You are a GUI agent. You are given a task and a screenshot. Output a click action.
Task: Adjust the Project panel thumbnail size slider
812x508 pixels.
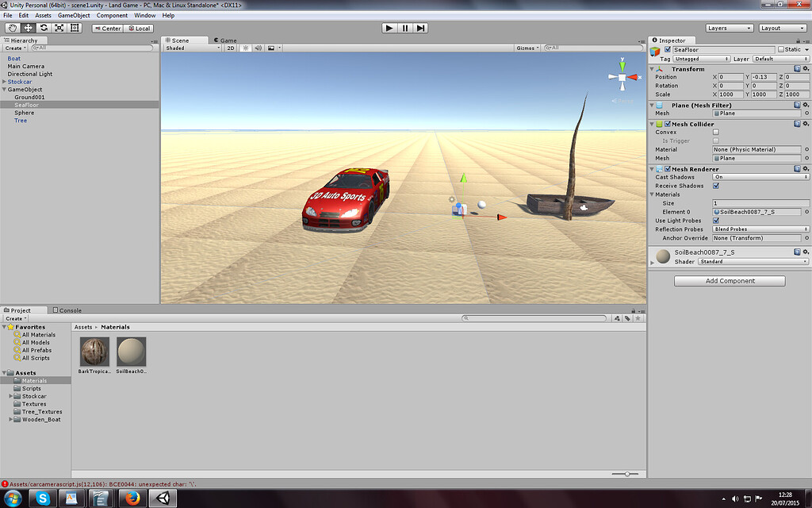(626, 473)
